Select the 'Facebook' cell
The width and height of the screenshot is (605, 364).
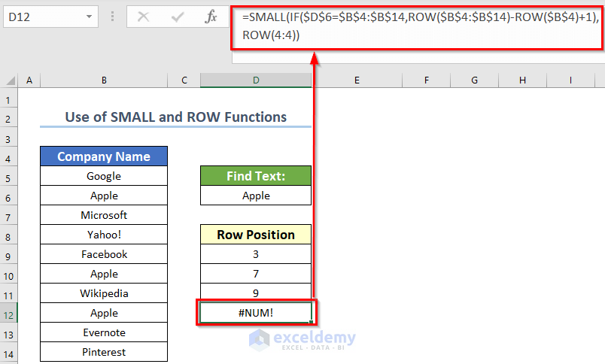[104, 254]
